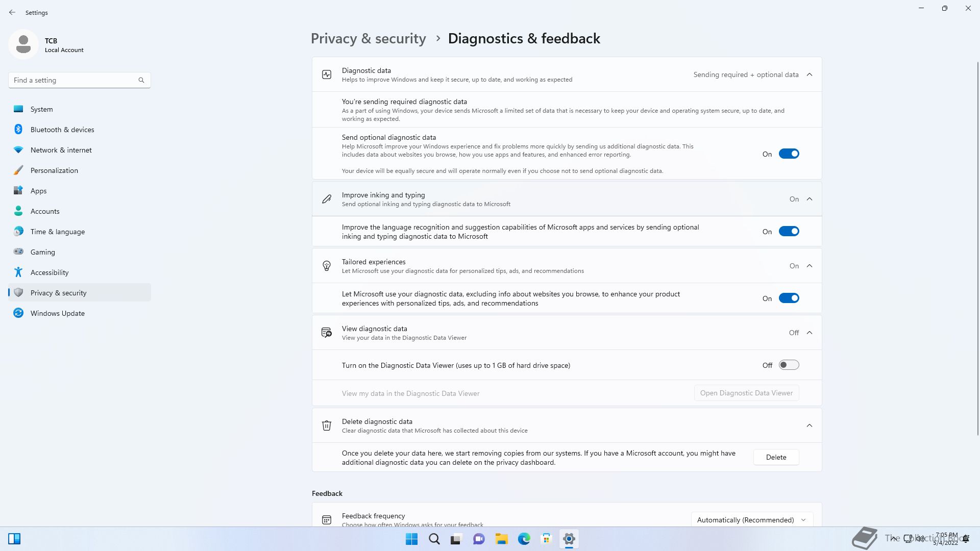Click the inking and typing pen icon
Screen dimensions: 980x551
point(327,199)
